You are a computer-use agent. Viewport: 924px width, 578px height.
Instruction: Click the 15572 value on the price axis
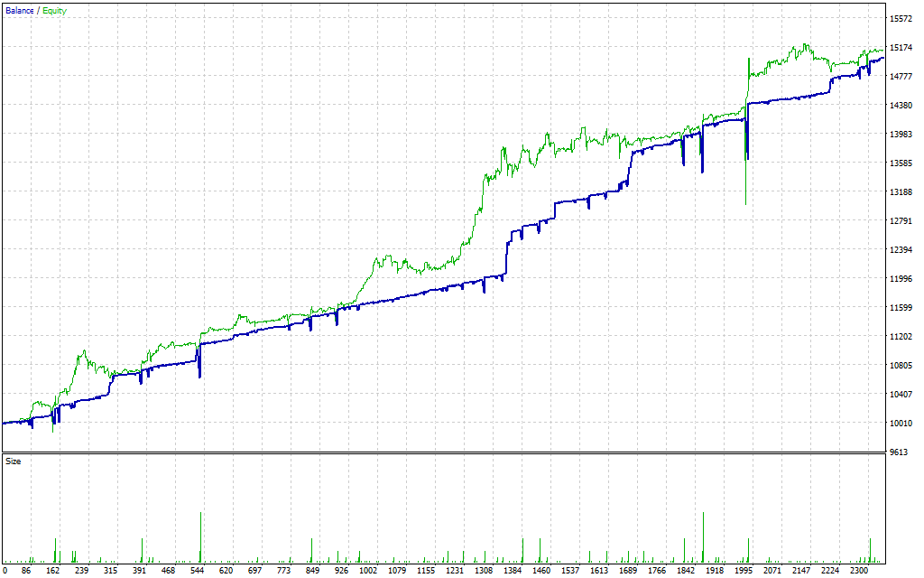click(900, 19)
